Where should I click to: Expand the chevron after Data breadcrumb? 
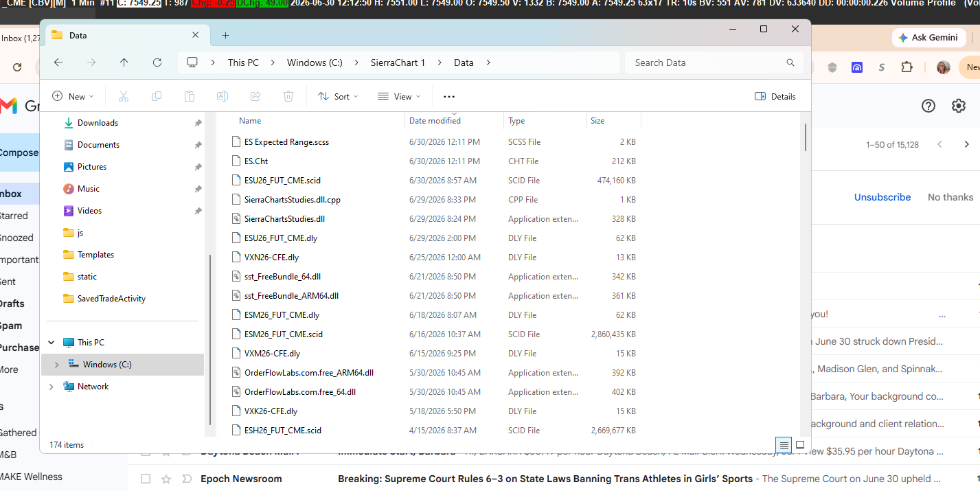(x=488, y=62)
